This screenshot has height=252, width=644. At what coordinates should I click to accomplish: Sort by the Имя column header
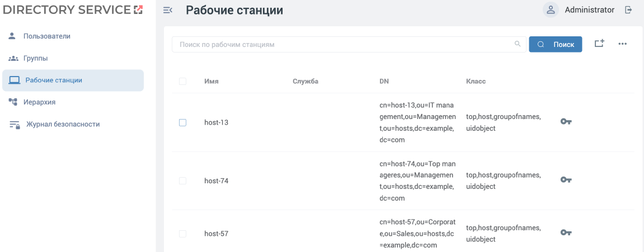click(211, 82)
